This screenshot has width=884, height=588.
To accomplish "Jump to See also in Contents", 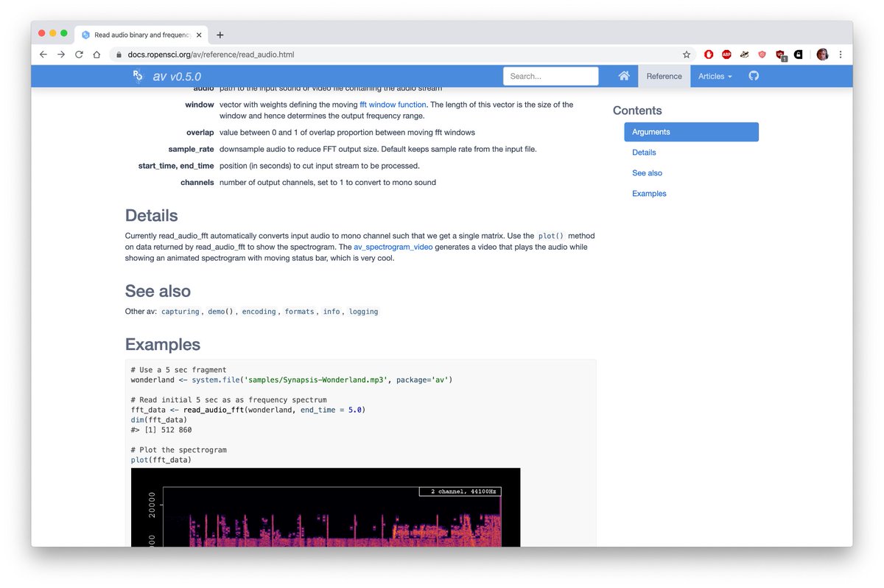I will [647, 173].
